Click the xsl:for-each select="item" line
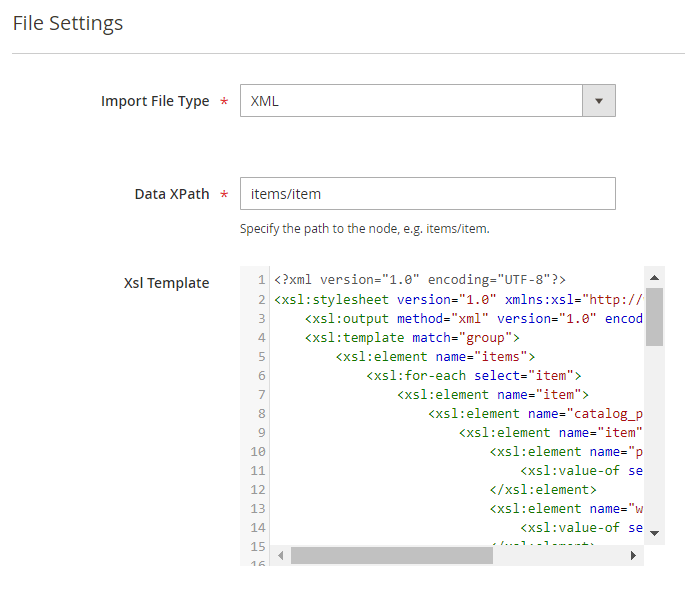Image resolution: width=685 pixels, height=593 pixels. [x=474, y=376]
